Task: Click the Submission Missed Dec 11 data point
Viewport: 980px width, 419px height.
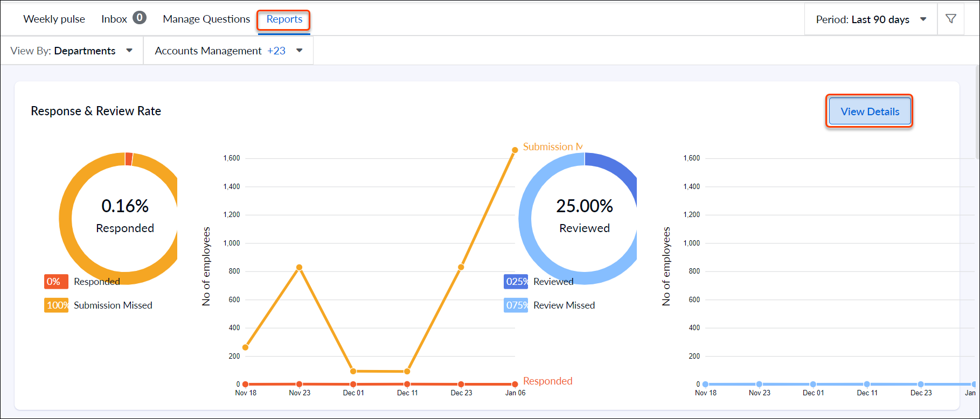Action: (x=407, y=371)
